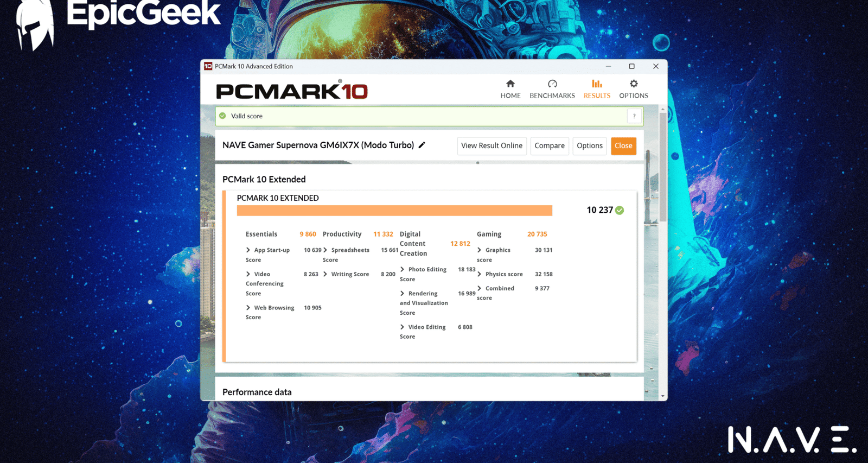Expand Graphics score details

[x=480, y=250]
